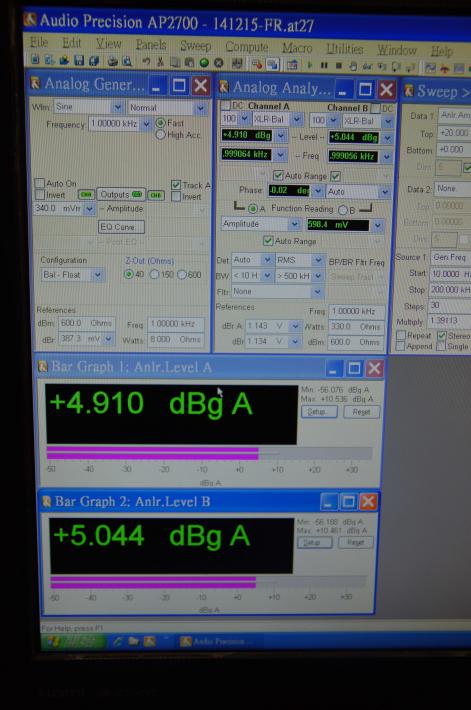This screenshot has height=710, width=471.
Task: Click the generator Frequency 1.00000 kHz field
Action: pos(115,124)
